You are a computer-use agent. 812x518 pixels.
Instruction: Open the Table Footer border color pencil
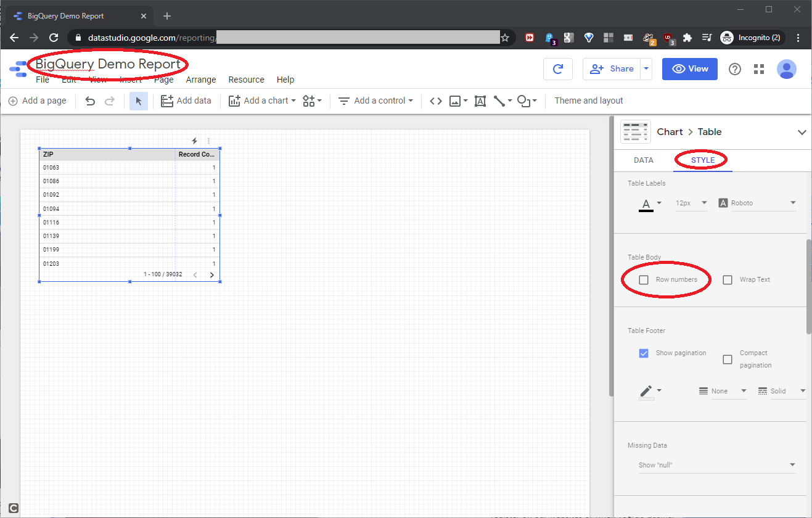[650, 392]
